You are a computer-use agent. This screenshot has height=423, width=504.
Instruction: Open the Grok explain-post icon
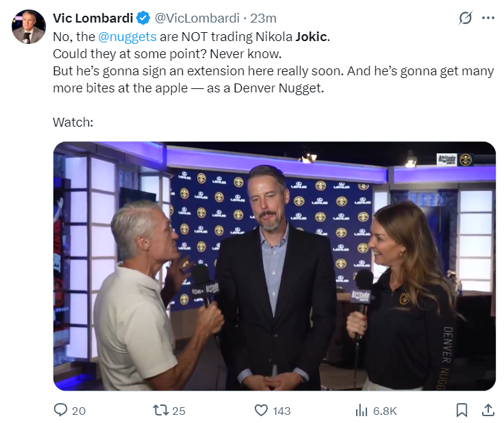[465, 18]
